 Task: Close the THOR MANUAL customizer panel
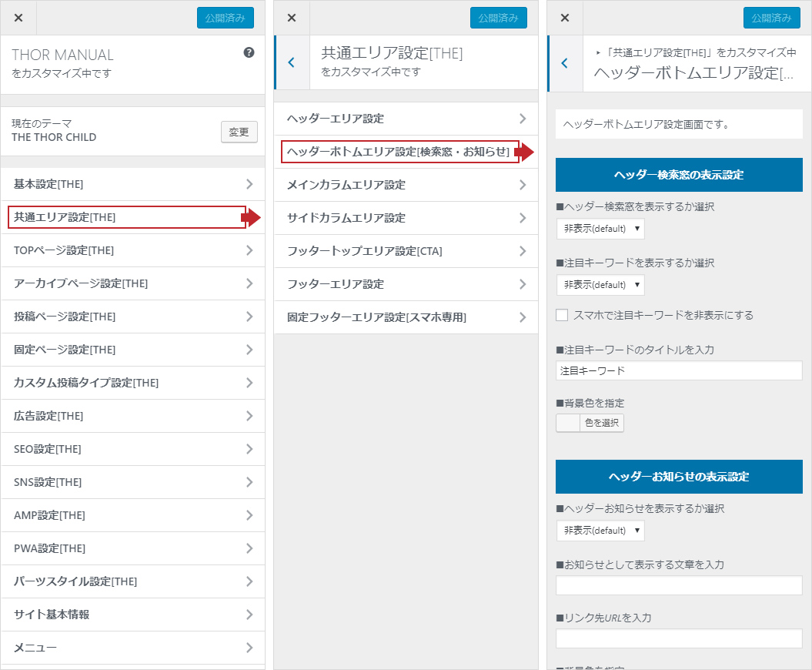(x=18, y=18)
